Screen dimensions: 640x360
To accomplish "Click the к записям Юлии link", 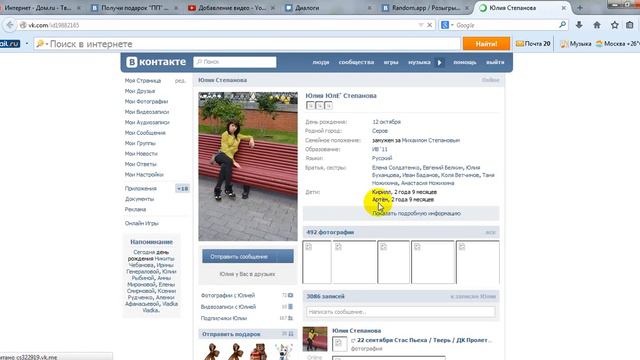I will 473,297.
